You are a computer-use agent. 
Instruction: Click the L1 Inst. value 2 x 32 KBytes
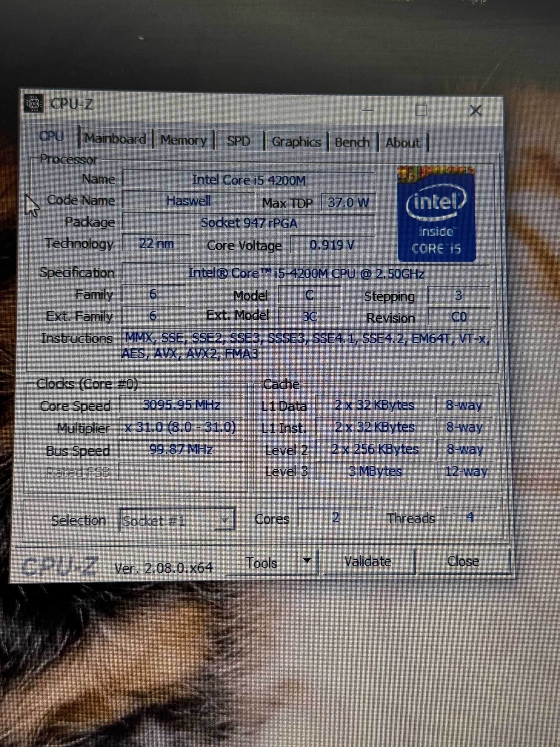point(374,427)
